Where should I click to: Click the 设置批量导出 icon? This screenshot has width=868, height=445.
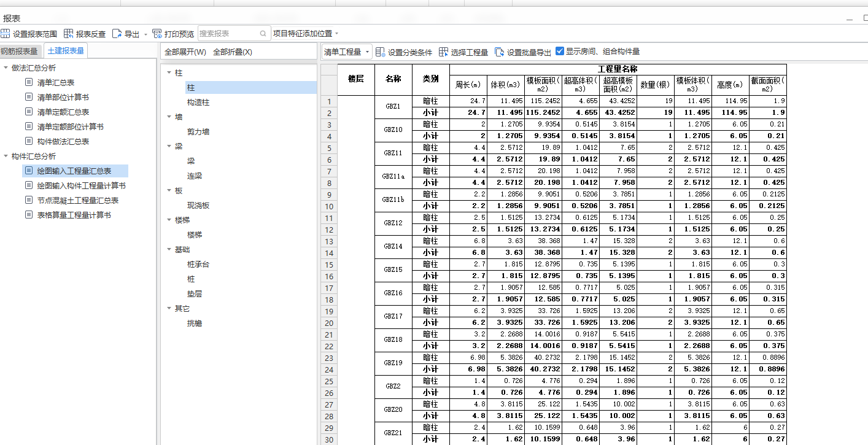(500, 52)
